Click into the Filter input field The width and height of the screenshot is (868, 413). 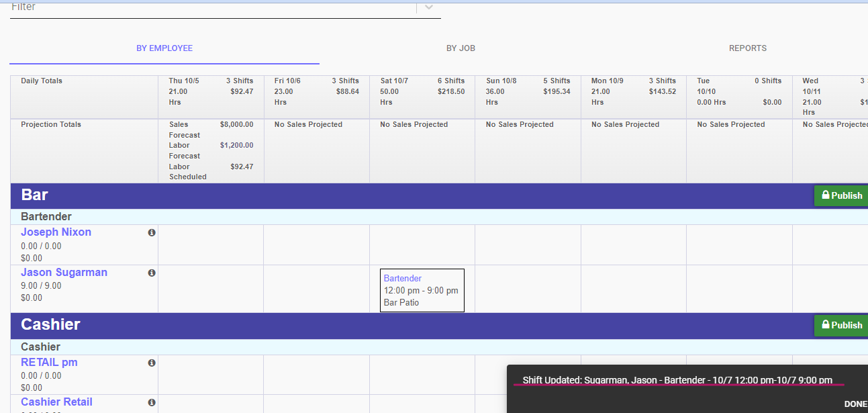213,8
